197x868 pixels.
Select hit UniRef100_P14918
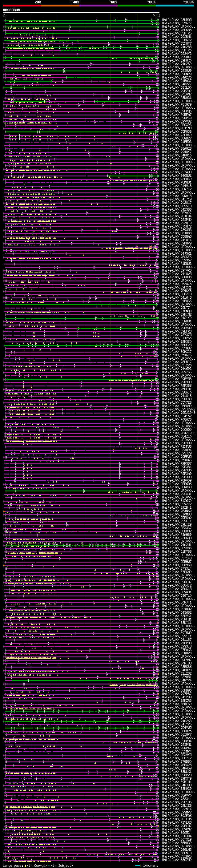177,186
